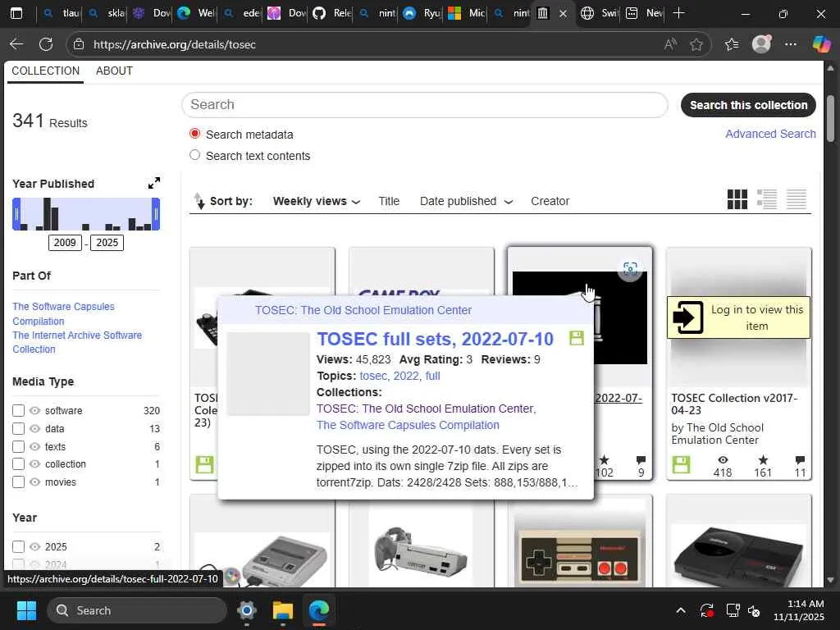Image resolution: width=840 pixels, height=630 pixels.
Task: Open the tab actions menu icon
Action: 16,13
